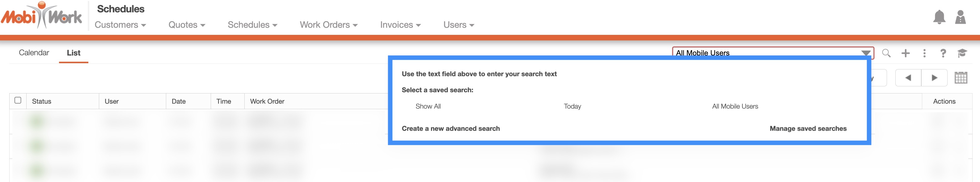Switch to the Calendar tab
The image size is (980, 182).
click(34, 53)
